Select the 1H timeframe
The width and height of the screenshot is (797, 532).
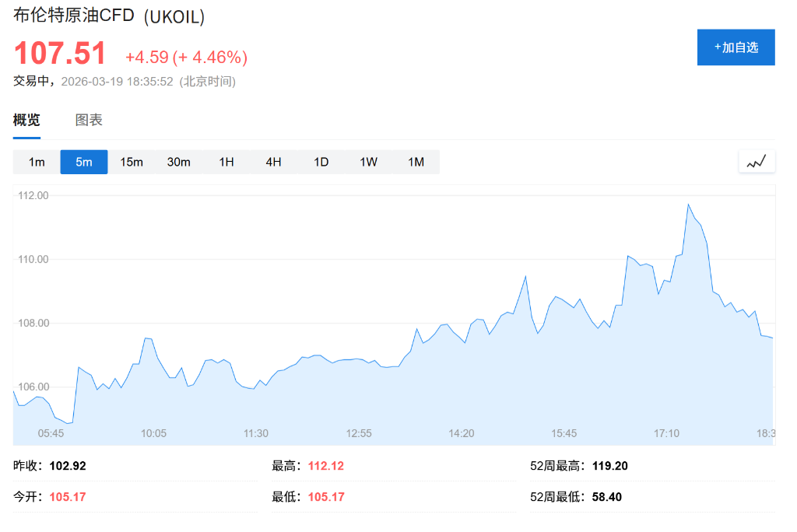(226, 162)
